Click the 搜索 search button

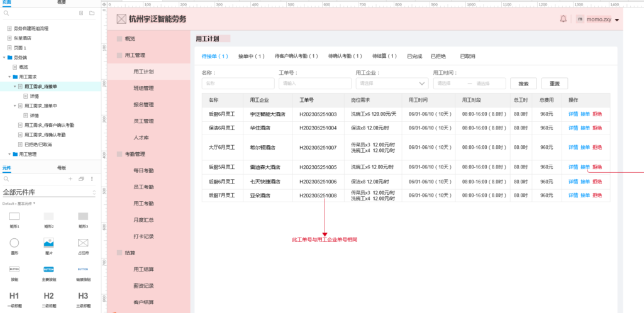click(523, 83)
